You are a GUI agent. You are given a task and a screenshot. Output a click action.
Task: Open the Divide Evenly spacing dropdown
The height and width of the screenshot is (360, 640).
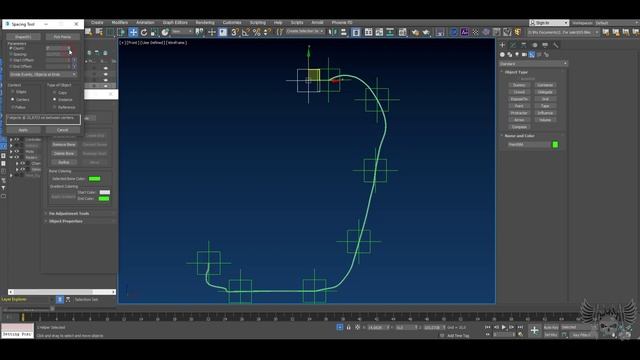43,75
